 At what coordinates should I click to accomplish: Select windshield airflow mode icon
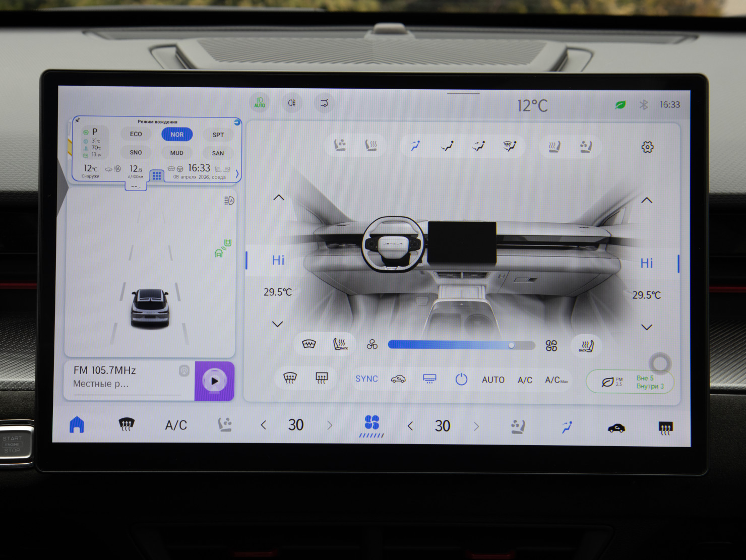(x=510, y=146)
